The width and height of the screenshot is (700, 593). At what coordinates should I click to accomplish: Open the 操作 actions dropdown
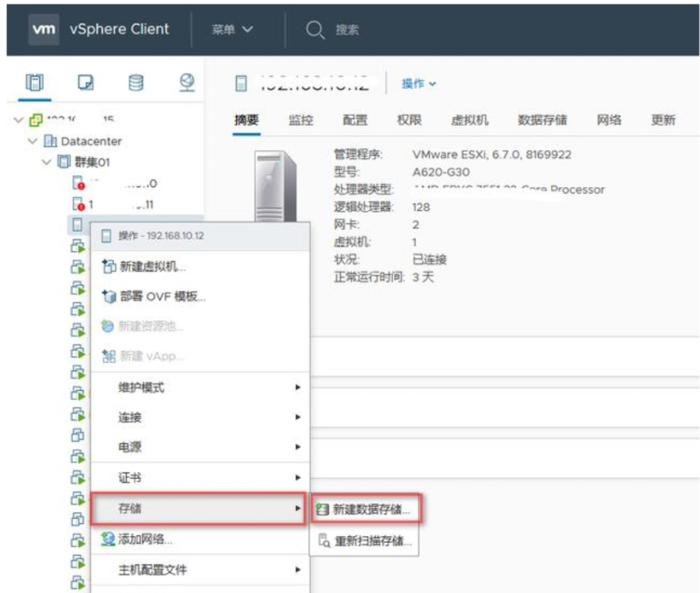pos(419,83)
